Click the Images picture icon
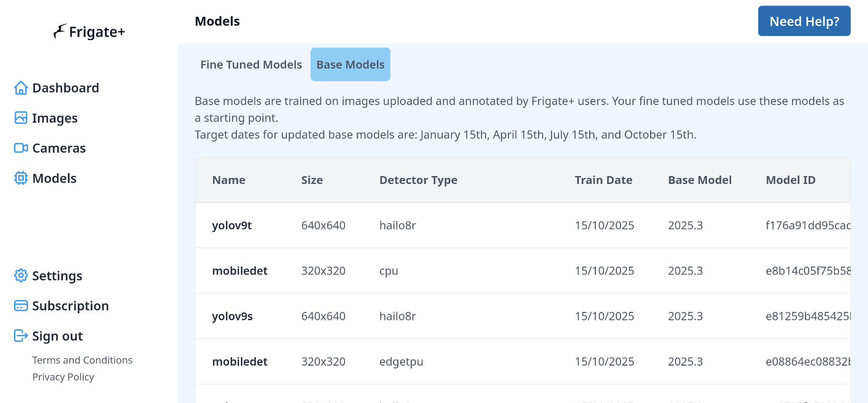The image size is (868, 403). click(x=21, y=118)
